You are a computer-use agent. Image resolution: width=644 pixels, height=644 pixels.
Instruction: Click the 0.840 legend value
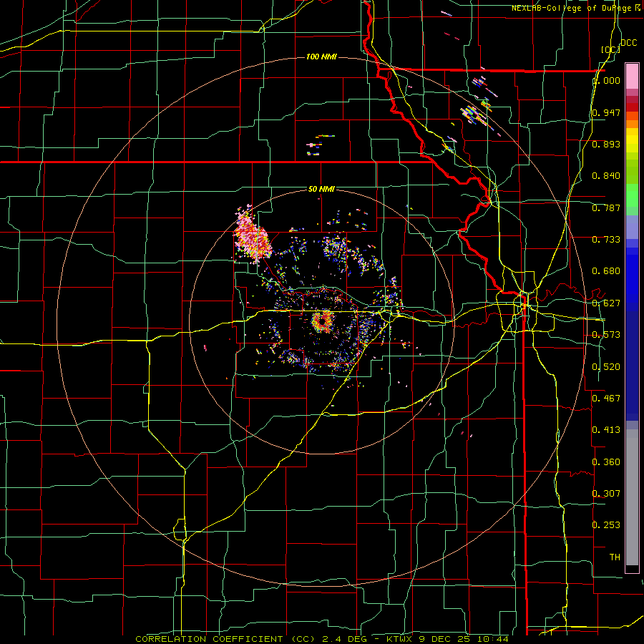click(x=606, y=176)
